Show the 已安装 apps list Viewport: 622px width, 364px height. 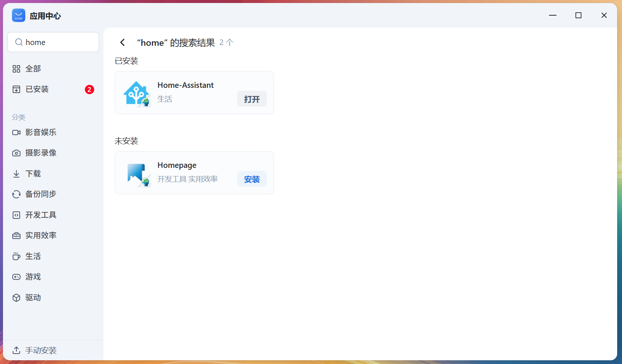pos(37,89)
